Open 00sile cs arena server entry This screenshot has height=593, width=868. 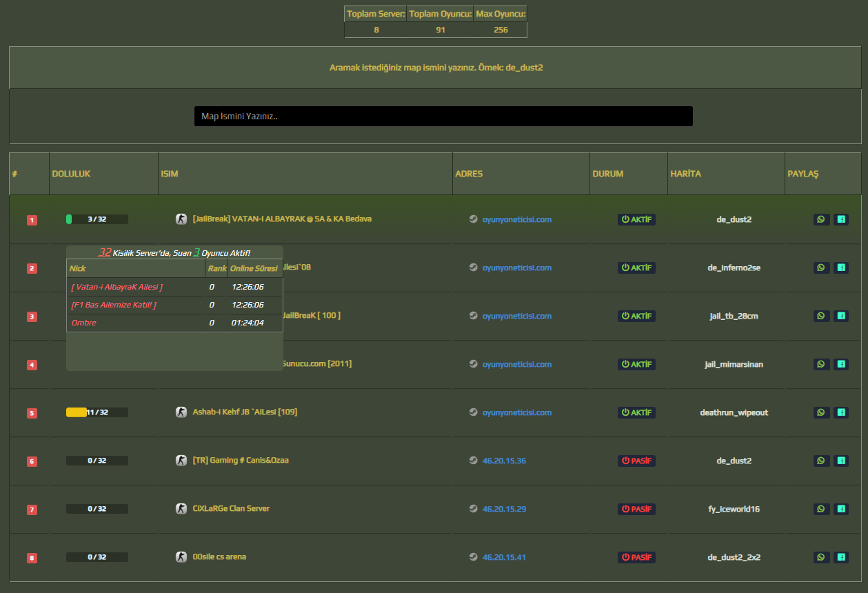(x=219, y=556)
